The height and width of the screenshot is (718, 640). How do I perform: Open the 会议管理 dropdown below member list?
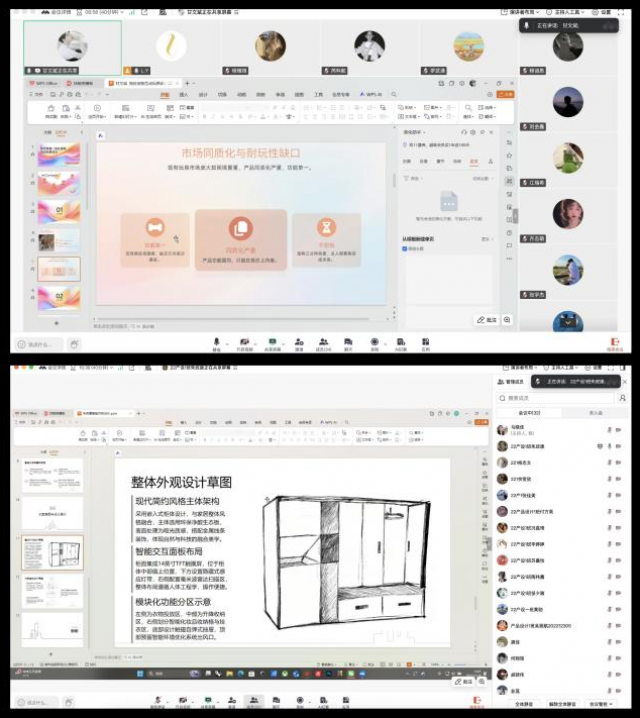point(602,704)
